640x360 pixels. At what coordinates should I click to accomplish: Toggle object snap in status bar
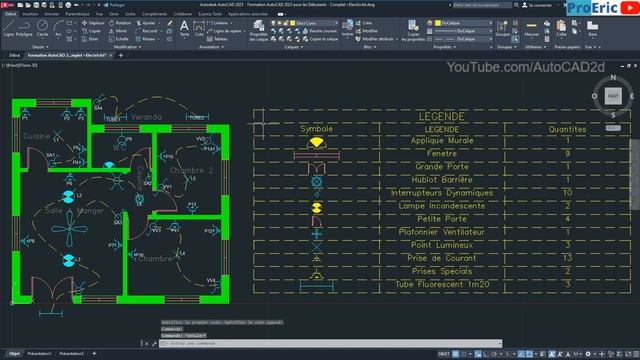pyautogui.click(x=529, y=354)
